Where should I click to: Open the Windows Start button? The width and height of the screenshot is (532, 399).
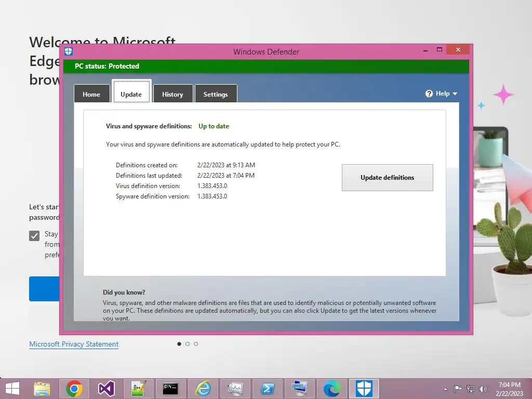tap(12, 389)
